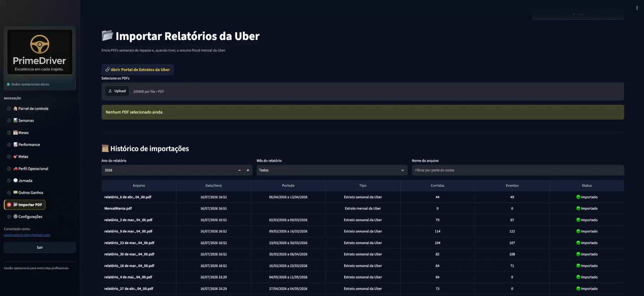
Task: Click the Nome do arquivo filter field
Action: point(518,170)
